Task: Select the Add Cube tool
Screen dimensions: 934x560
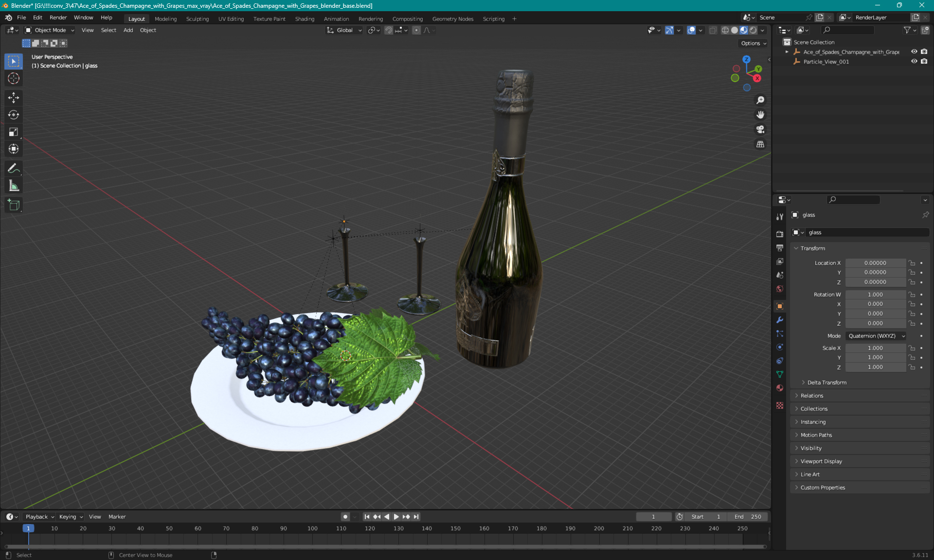Action: [14, 205]
